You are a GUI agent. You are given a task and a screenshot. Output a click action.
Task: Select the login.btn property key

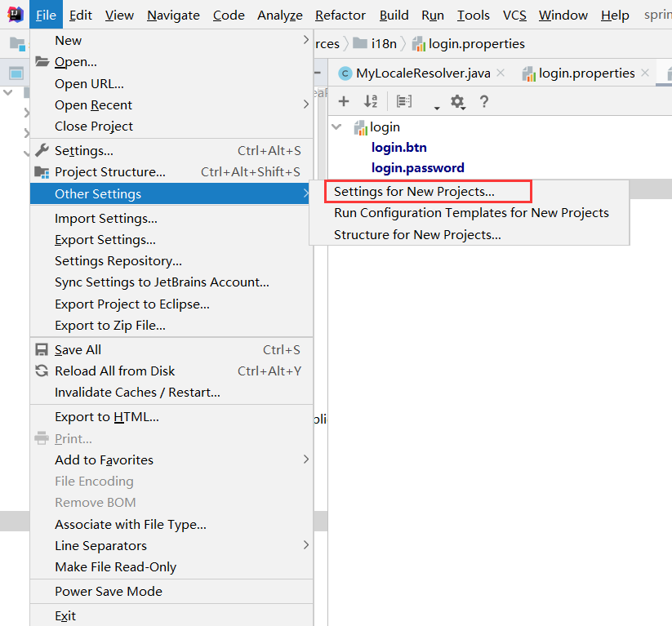399,148
